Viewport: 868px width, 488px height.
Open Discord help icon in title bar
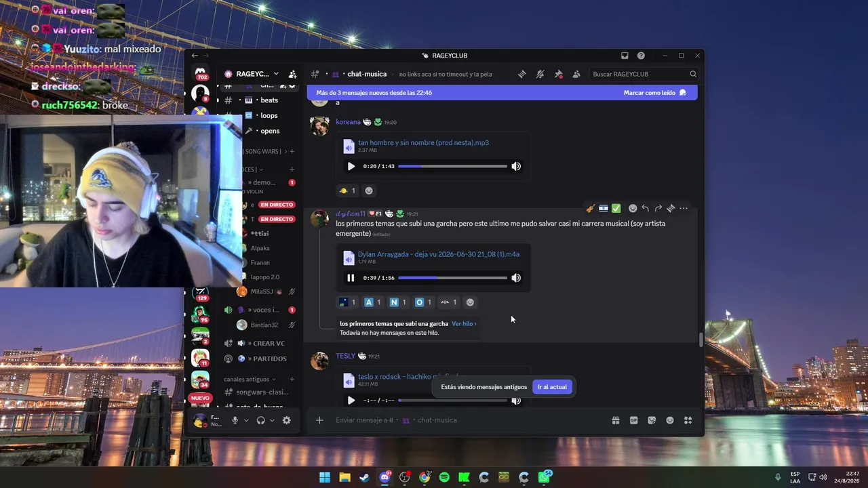641,56
